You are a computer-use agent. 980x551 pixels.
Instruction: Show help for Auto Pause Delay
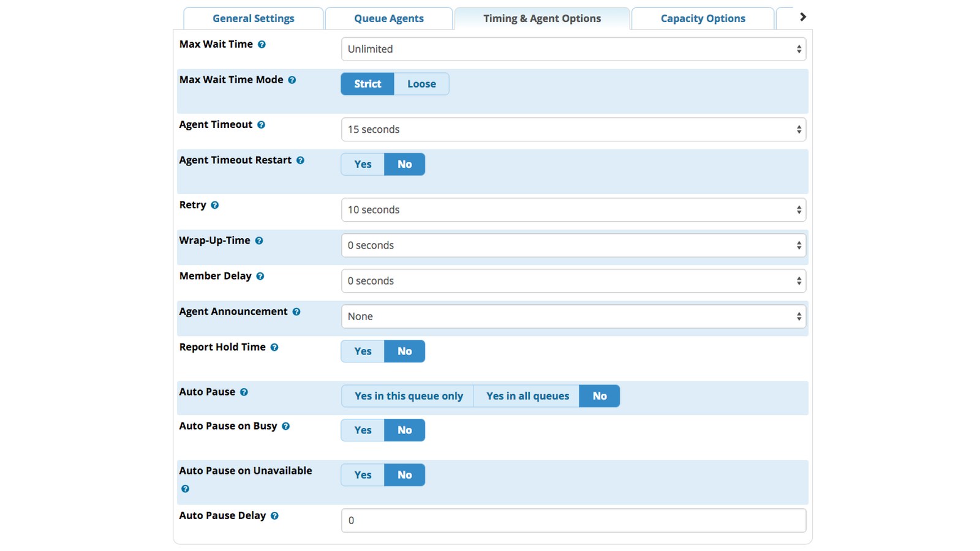(x=274, y=516)
